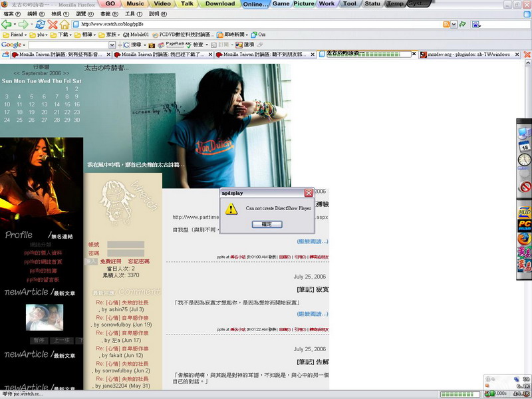Select the Music desktop tab
The height and width of the screenshot is (399, 532).
[135, 4]
